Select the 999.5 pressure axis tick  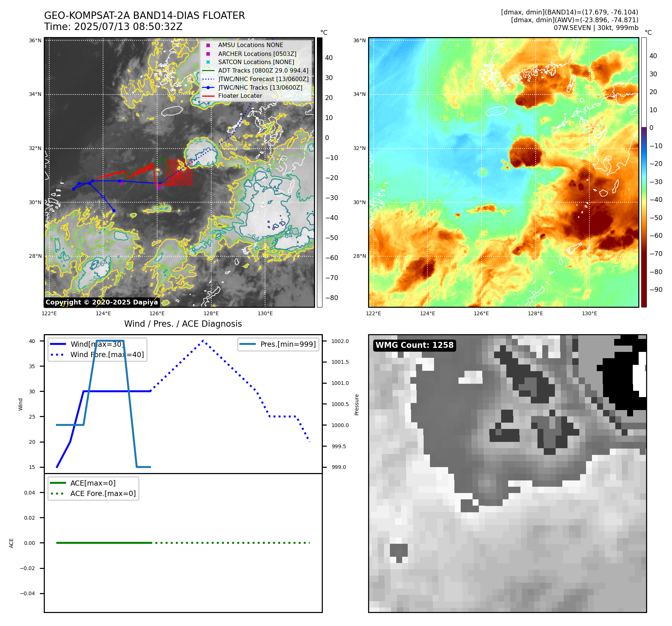coord(339,446)
